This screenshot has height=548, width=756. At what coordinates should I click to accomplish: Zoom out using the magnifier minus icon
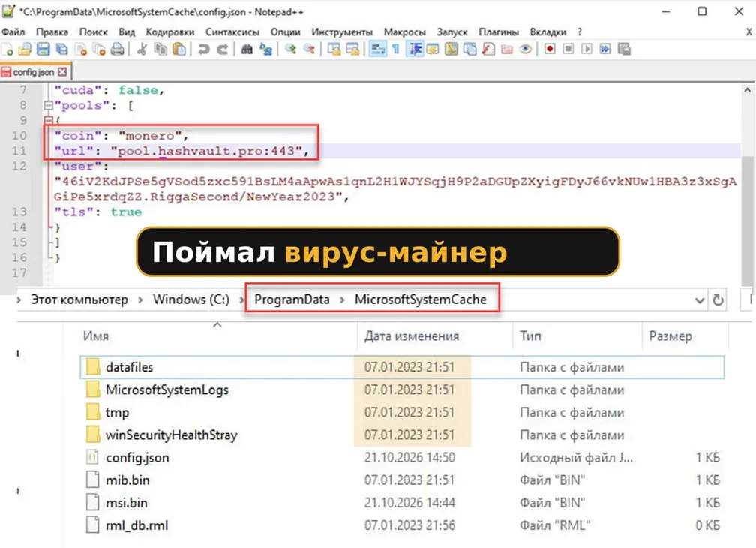pos(308,50)
